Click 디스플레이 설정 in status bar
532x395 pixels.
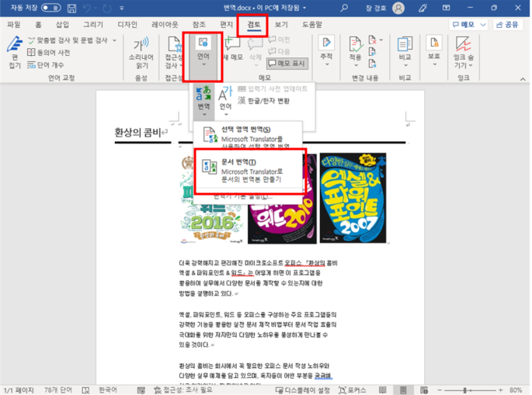(302, 390)
